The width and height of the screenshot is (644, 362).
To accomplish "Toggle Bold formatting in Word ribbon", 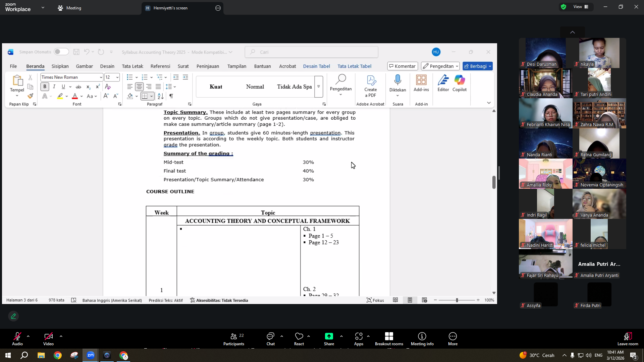I will (45, 86).
